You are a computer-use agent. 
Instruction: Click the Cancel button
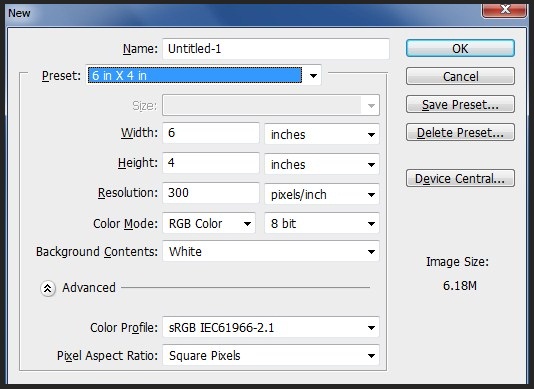coord(460,76)
